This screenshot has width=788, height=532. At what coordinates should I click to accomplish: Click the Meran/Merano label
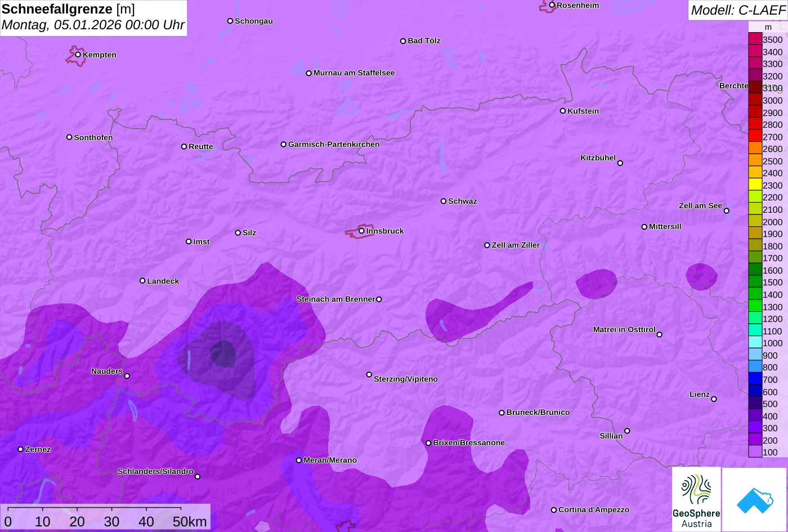coord(330,461)
